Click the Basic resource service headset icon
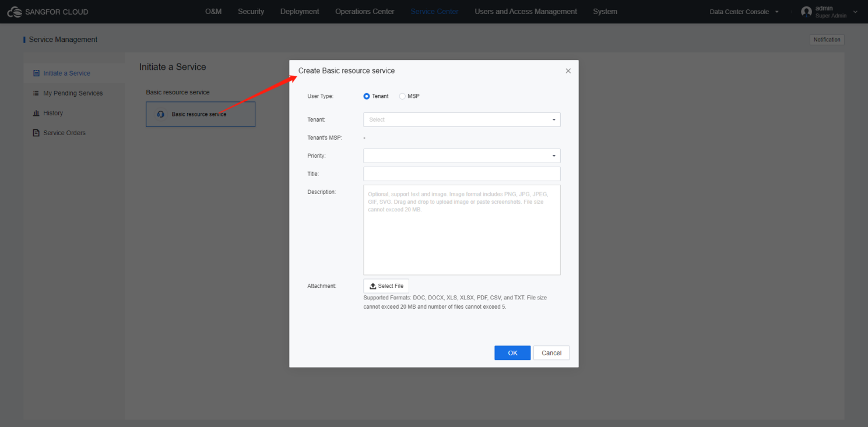 161,114
